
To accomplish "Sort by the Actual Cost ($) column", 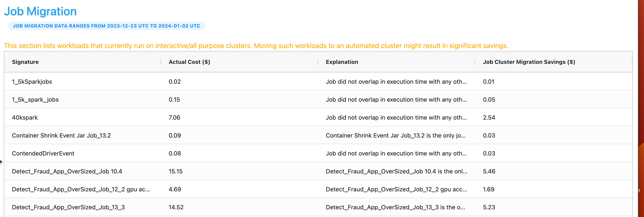I will pos(189,62).
